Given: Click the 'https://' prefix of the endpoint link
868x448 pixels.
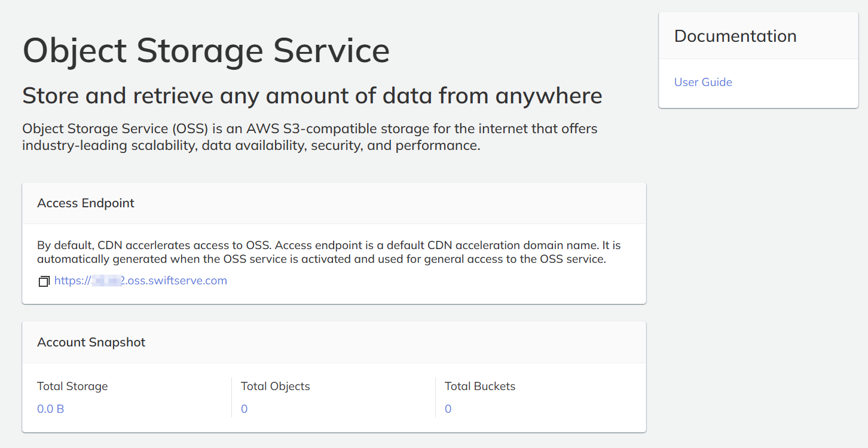Looking at the screenshot, I should (x=72, y=281).
